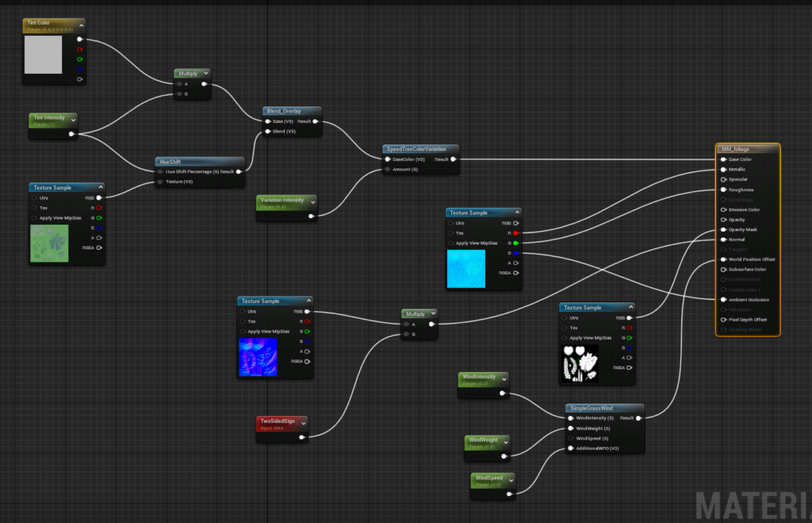Click the leaf mask texture thumbnail
The image size is (812, 523).
click(580, 363)
